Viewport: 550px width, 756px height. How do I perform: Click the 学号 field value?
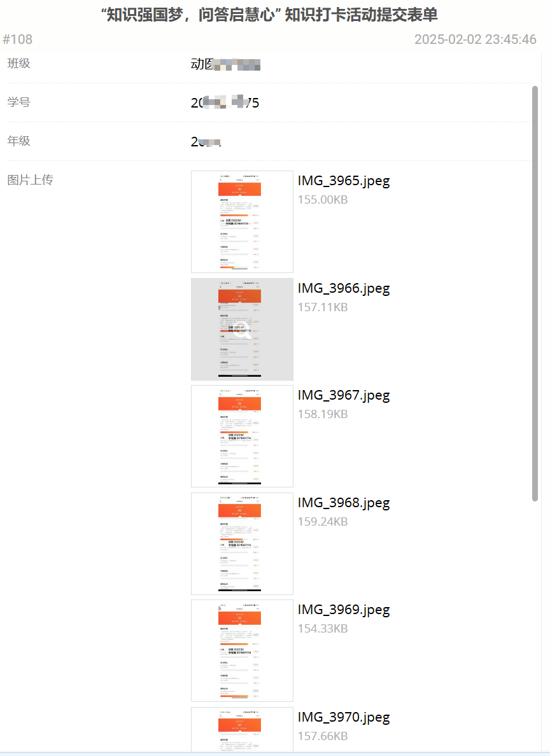pos(225,103)
